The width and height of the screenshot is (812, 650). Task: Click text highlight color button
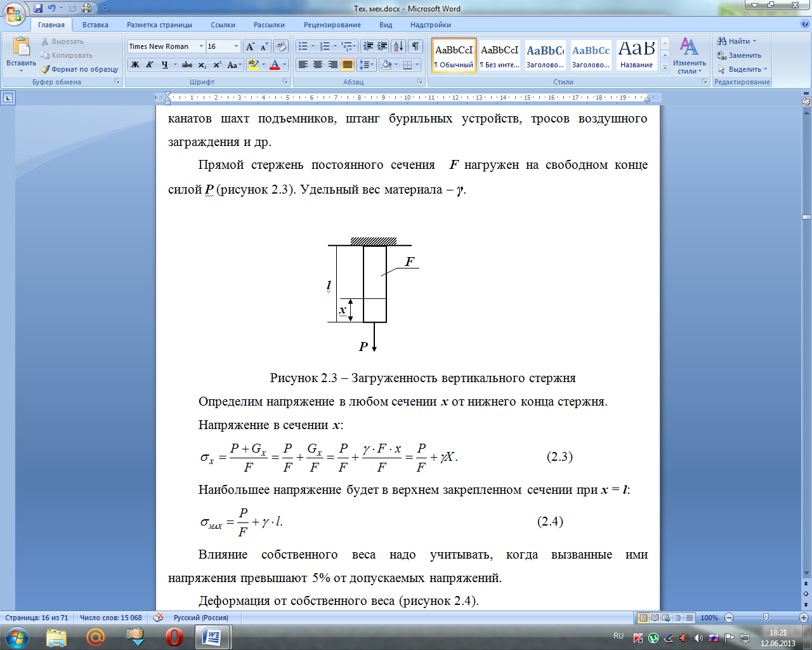[253, 65]
